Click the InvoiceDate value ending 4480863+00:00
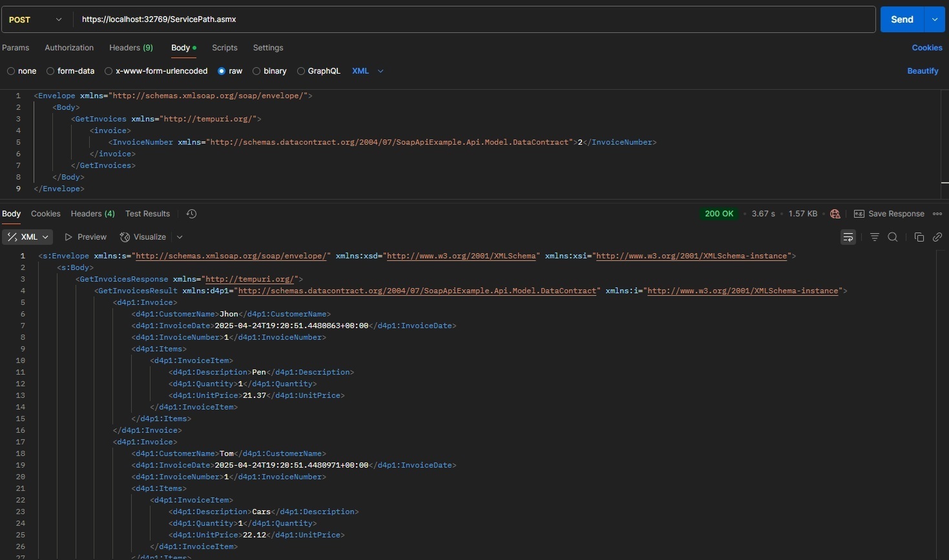 click(291, 326)
